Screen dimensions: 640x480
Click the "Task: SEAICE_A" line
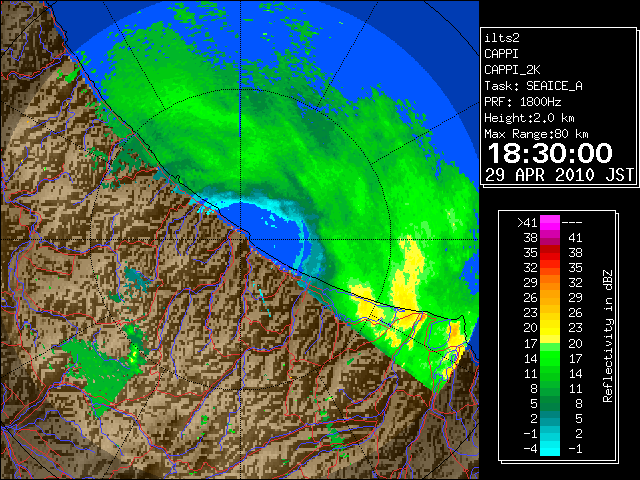533,86
